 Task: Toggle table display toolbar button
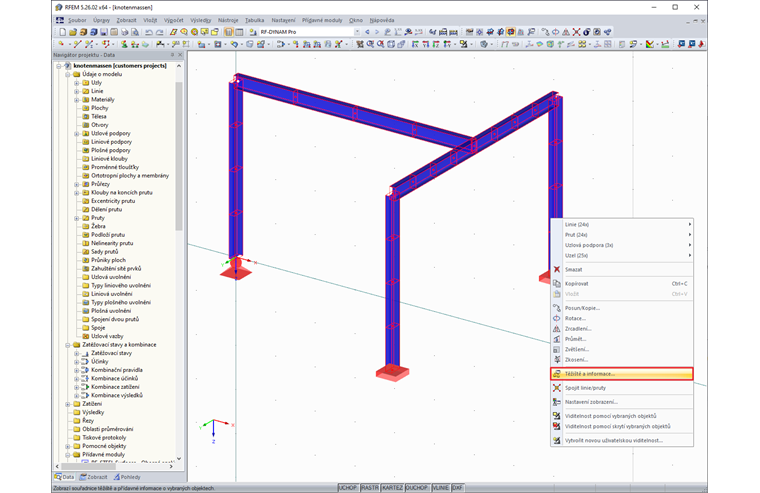[239, 32]
